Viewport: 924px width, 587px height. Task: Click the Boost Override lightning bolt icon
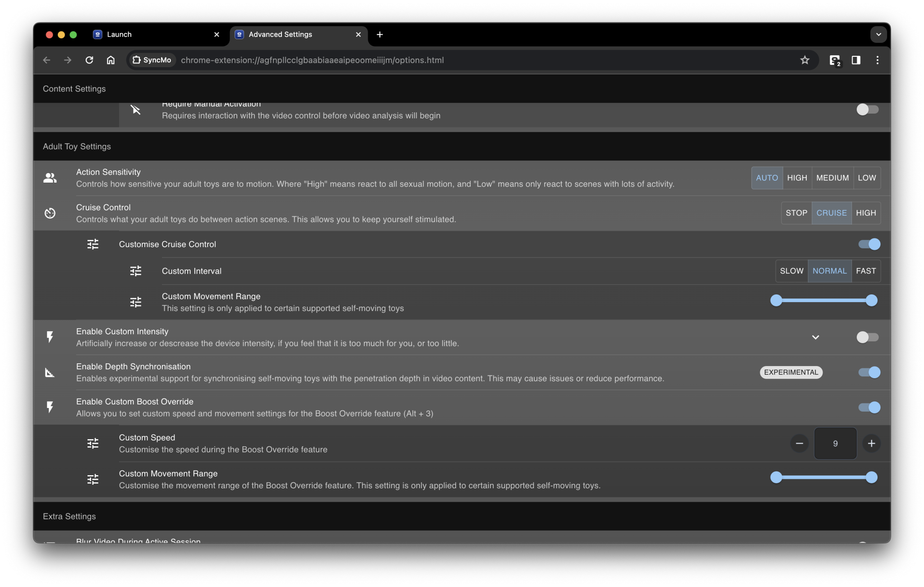pyautogui.click(x=50, y=407)
